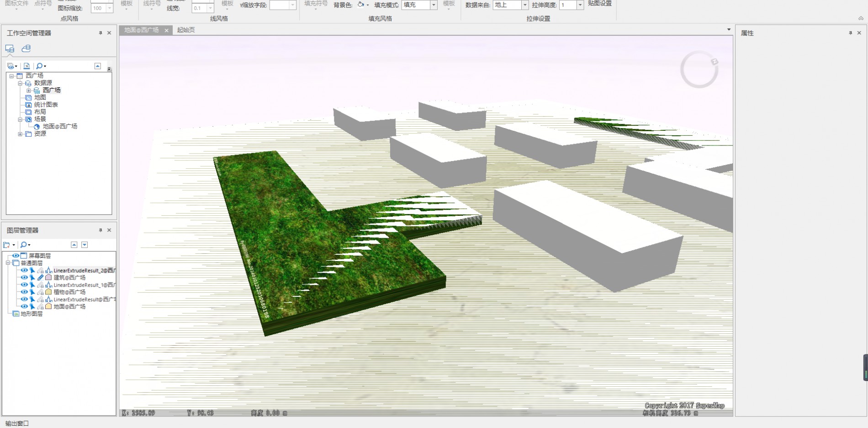Collapse the 场景 node
Viewport: 868px width, 428px height.
pyautogui.click(x=20, y=119)
